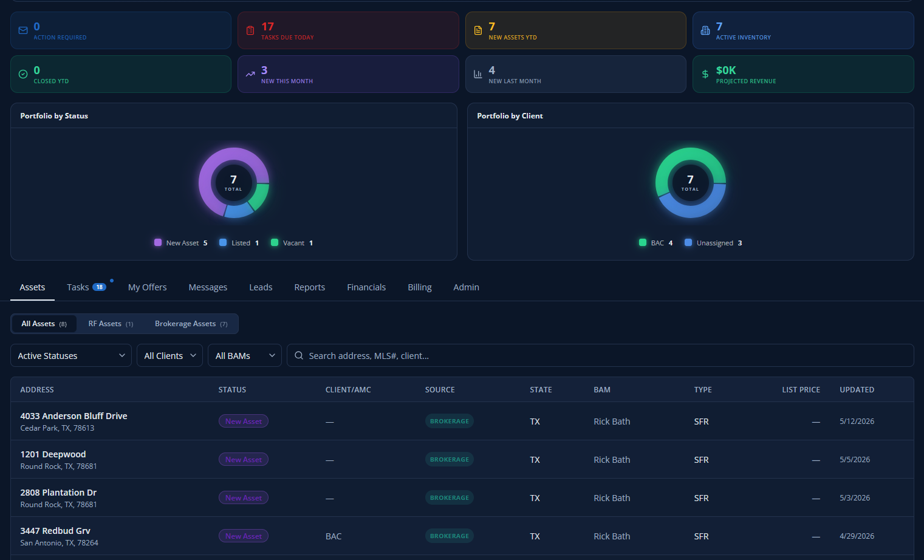
Task: Select the All Assets filter pill
Action: (44, 324)
